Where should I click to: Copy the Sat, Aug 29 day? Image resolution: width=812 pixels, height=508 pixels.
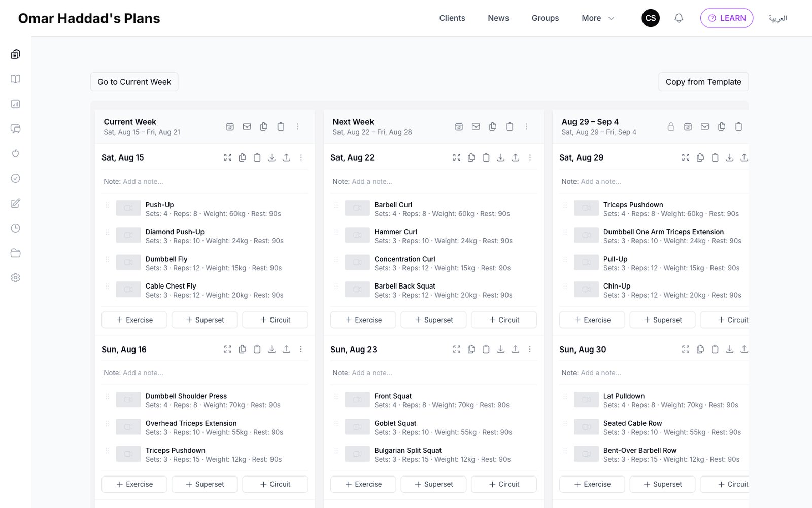(x=700, y=157)
